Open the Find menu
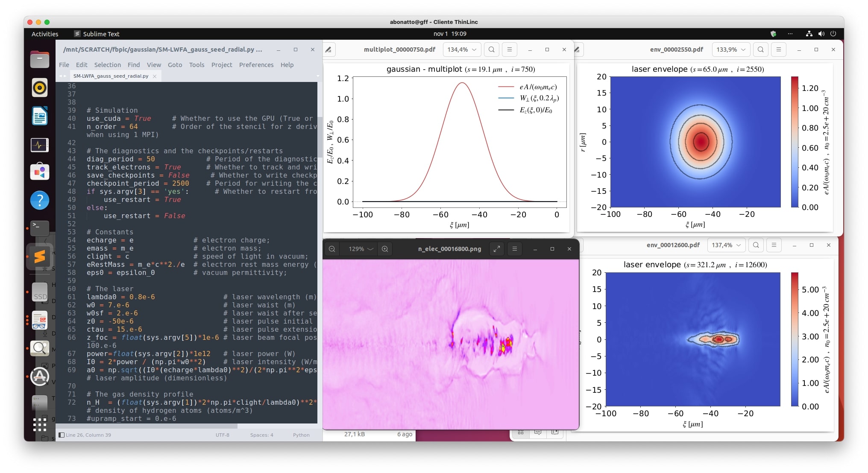The width and height of the screenshot is (868, 473). click(x=134, y=65)
